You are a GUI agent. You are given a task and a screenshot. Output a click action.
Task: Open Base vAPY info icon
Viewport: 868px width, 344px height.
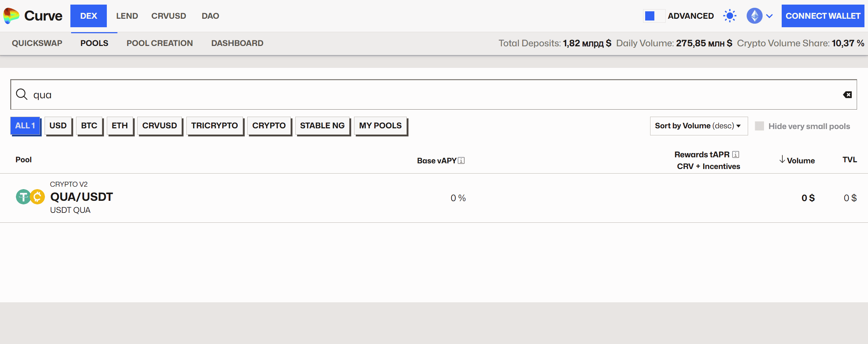(461, 161)
